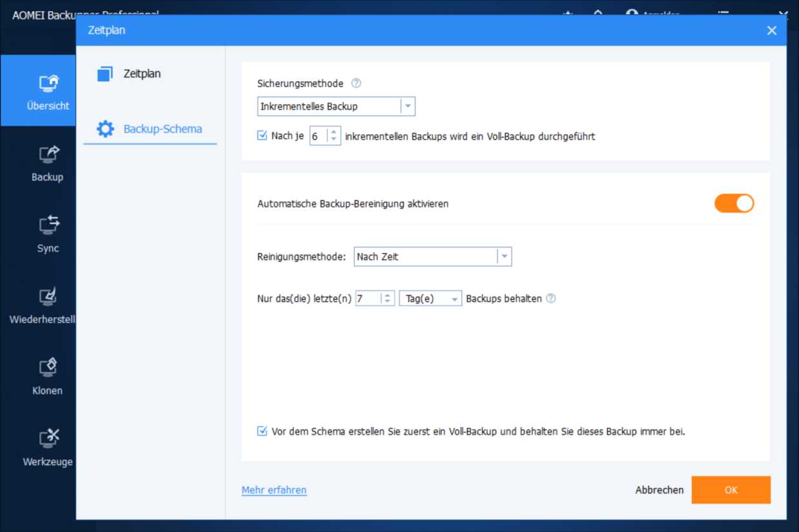799x532 pixels.
Task: Confirm settings with the OK button
Action: 731,490
